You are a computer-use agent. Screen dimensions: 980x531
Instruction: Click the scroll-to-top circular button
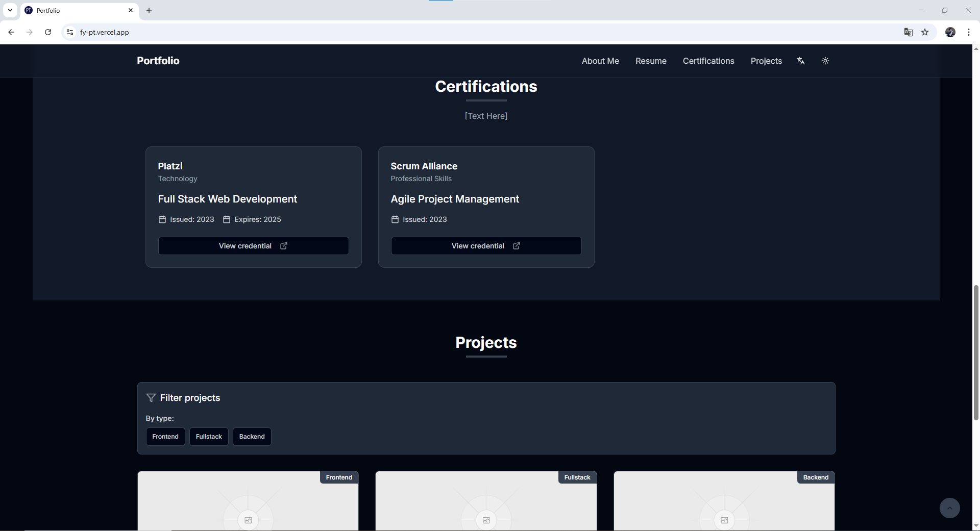[x=949, y=508]
